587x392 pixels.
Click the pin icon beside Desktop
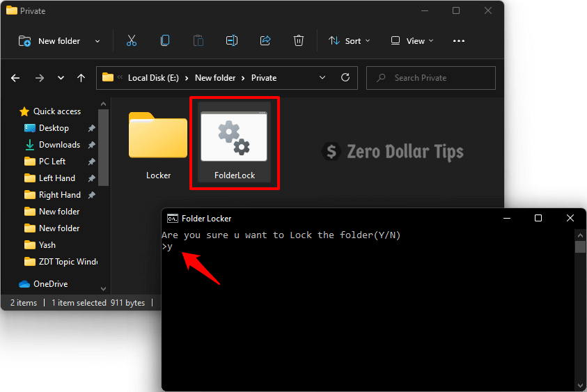[x=91, y=128]
